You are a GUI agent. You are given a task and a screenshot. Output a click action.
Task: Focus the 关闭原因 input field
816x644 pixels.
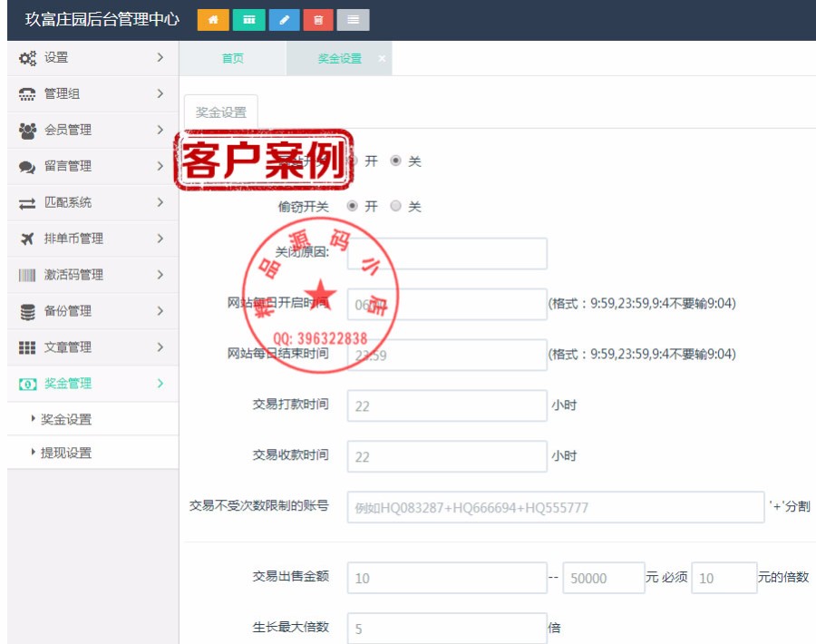tap(447, 254)
